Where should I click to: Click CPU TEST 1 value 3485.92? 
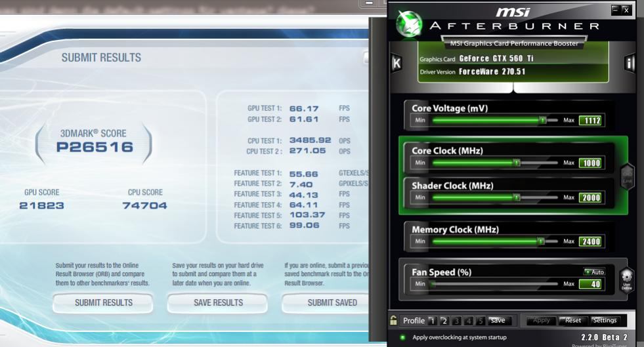click(310, 140)
